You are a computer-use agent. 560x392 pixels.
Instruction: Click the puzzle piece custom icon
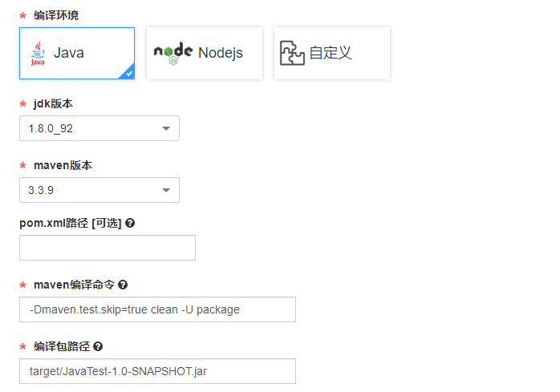[x=292, y=53]
